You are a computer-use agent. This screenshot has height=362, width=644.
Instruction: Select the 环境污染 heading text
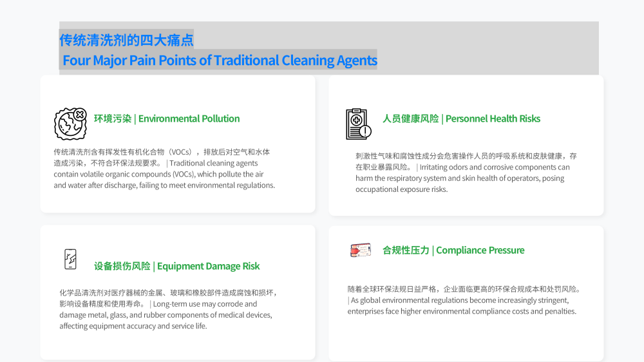click(x=113, y=119)
